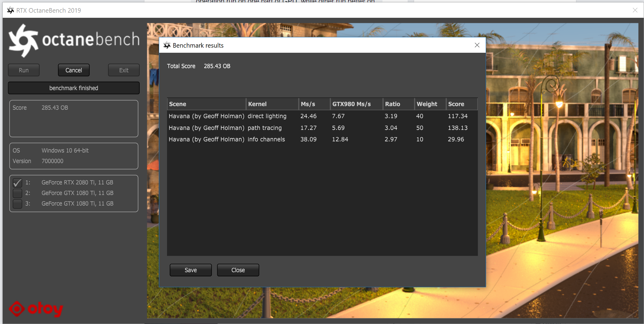Click the RTX OctaneBench 2019 window title

(49, 11)
